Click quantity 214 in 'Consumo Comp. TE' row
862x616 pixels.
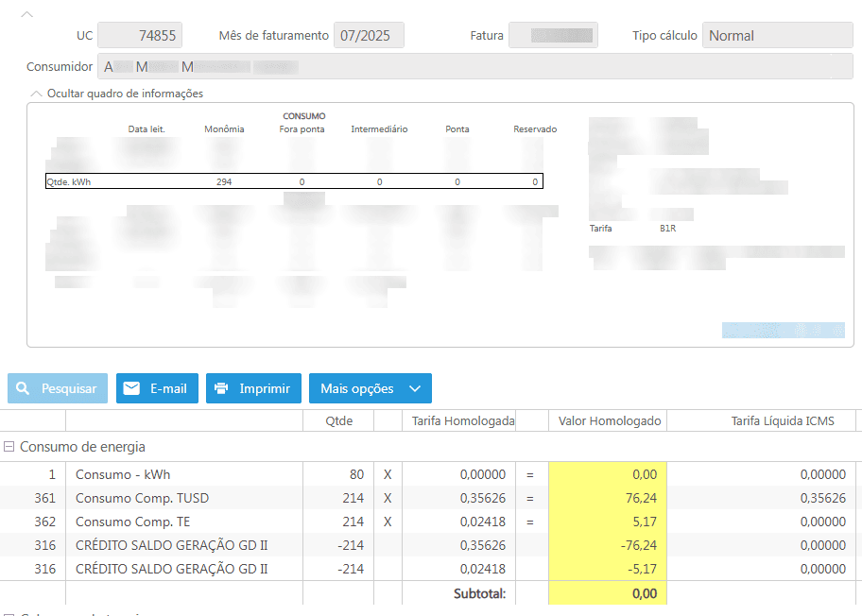coord(353,522)
